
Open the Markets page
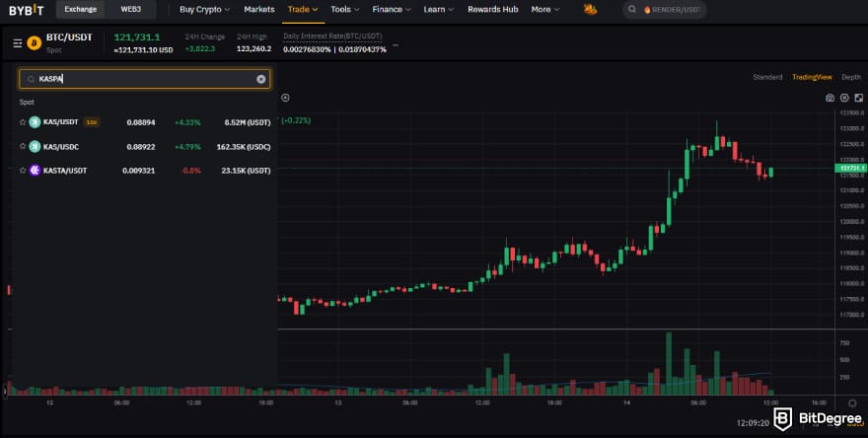[259, 10]
